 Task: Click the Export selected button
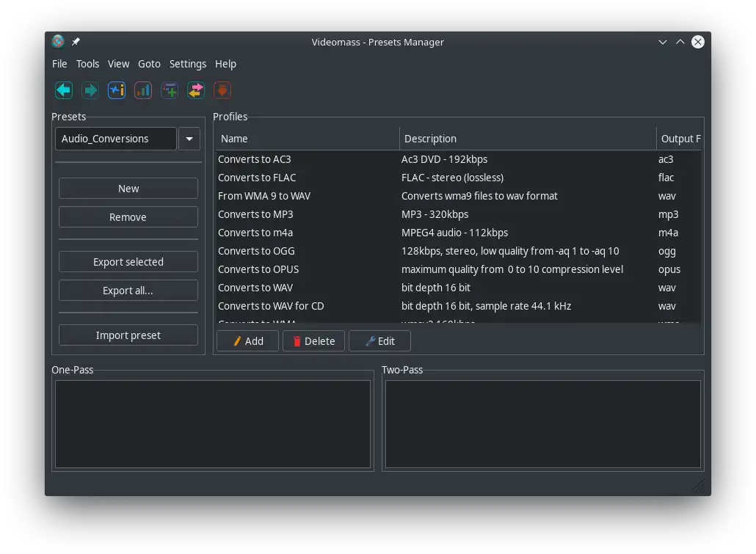128,262
